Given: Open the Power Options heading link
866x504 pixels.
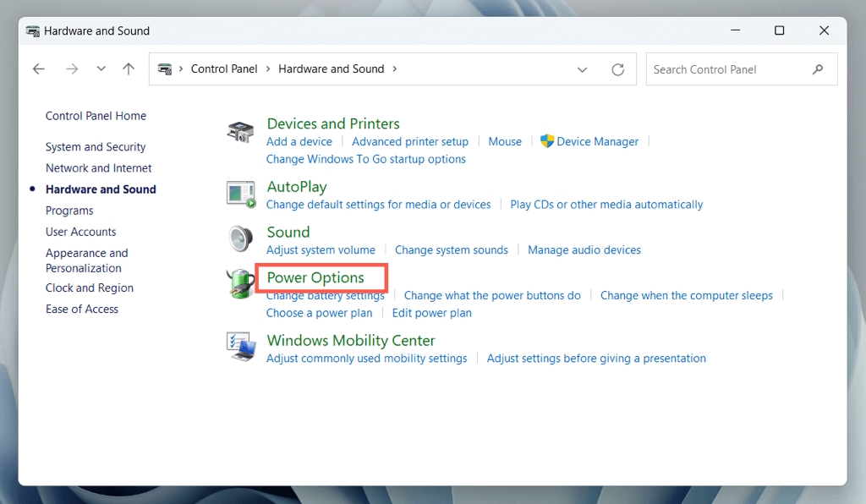Looking at the screenshot, I should coord(315,277).
